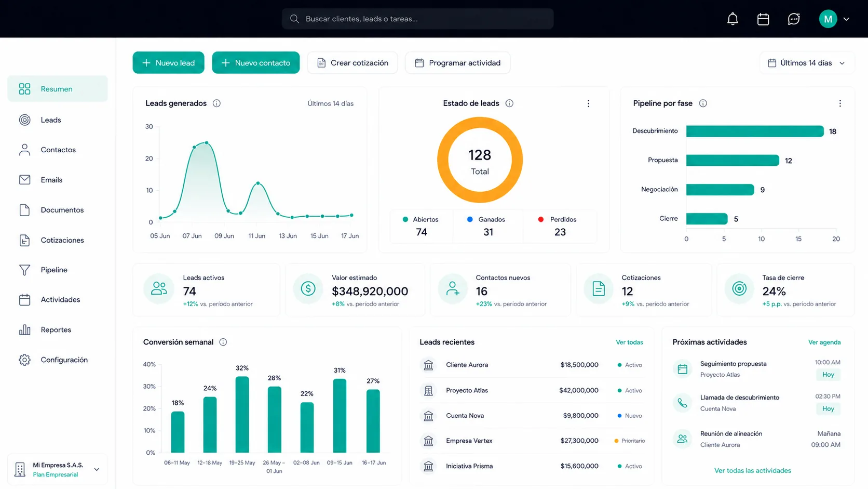Open Pipeline por fase options menu
The width and height of the screenshot is (868, 489).
pos(840,103)
